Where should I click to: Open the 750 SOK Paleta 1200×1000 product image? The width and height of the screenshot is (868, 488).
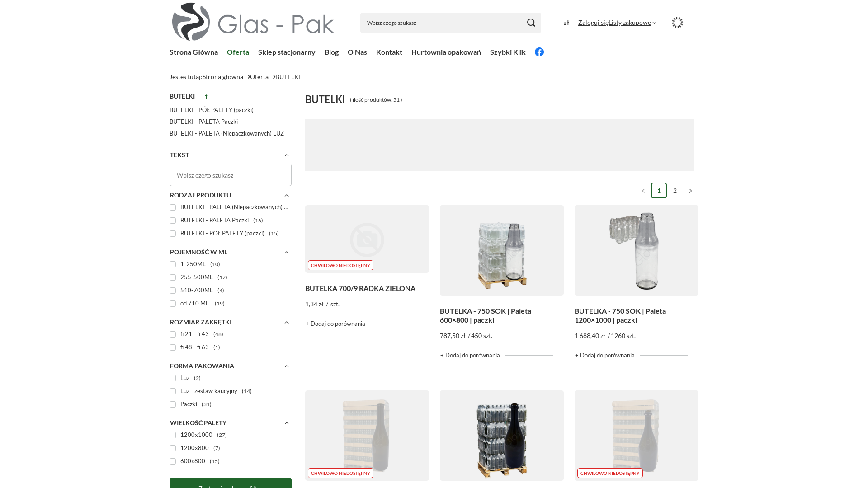click(x=637, y=250)
